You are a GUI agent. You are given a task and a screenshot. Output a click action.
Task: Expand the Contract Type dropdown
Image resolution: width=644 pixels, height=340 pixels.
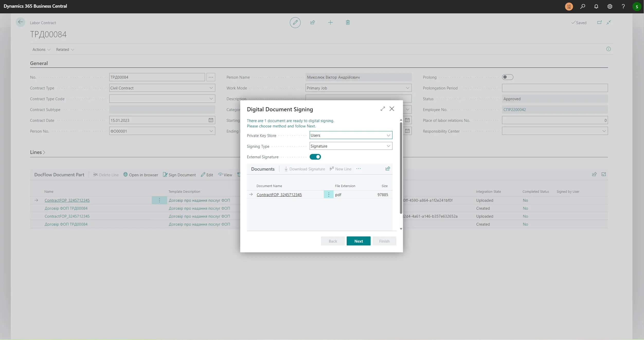pyautogui.click(x=211, y=88)
